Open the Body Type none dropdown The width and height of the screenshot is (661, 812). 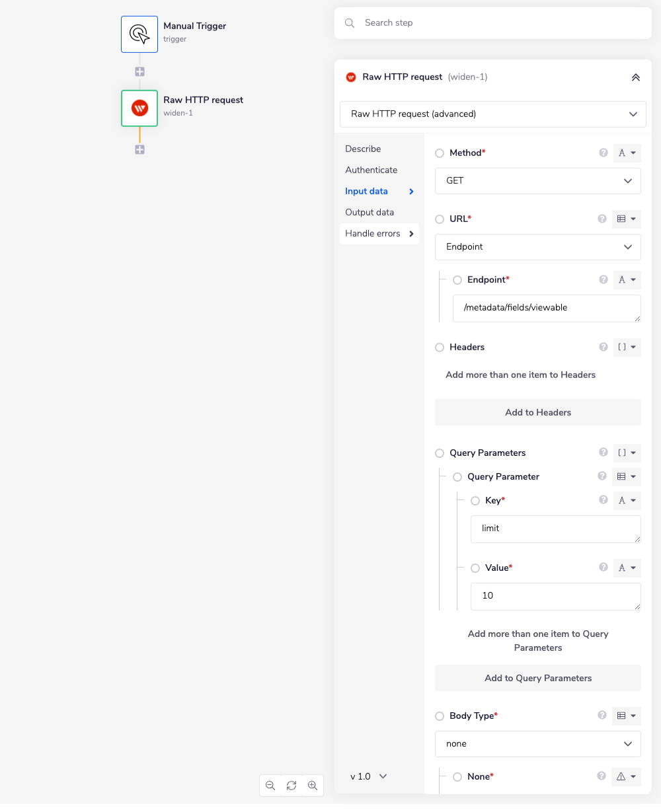pyautogui.click(x=537, y=744)
